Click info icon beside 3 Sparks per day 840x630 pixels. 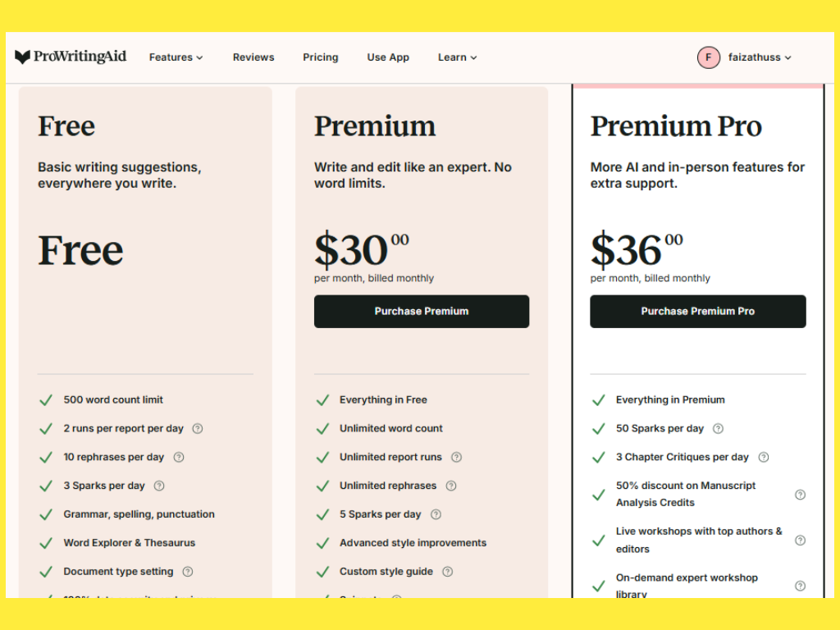tap(159, 486)
